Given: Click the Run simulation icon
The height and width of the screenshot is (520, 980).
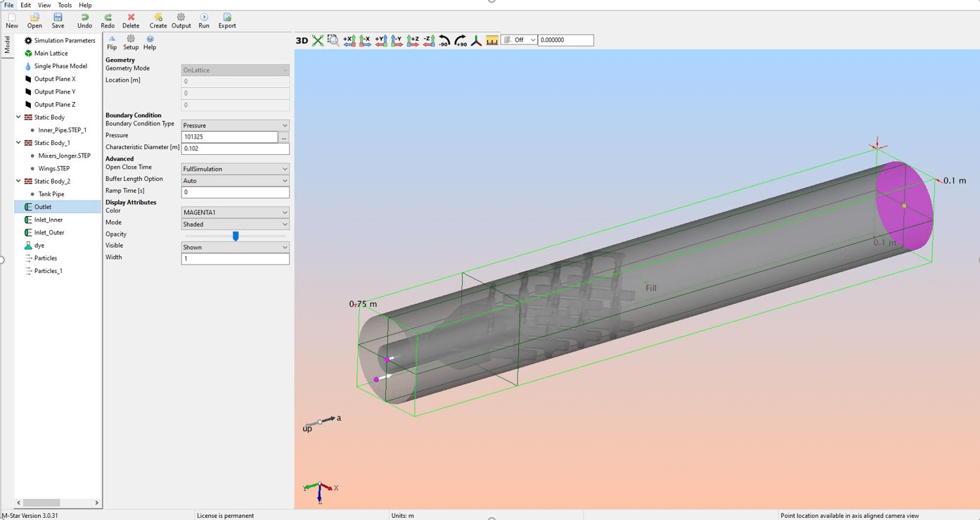Looking at the screenshot, I should tap(203, 20).
